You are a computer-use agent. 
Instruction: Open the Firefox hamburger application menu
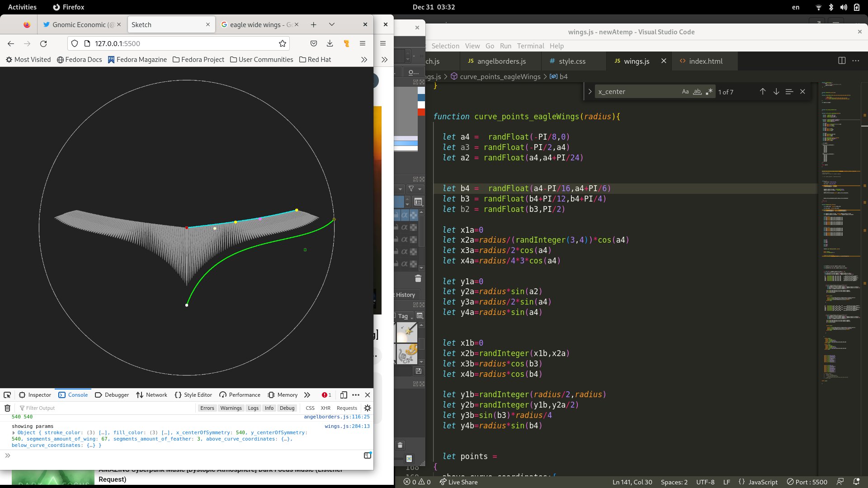(362, 43)
